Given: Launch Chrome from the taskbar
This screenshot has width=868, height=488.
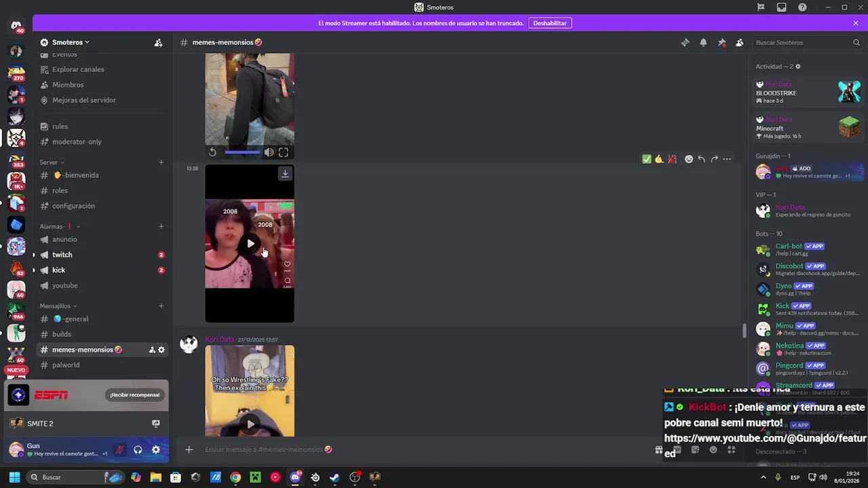Looking at the screenshot, I should point(235,477).
